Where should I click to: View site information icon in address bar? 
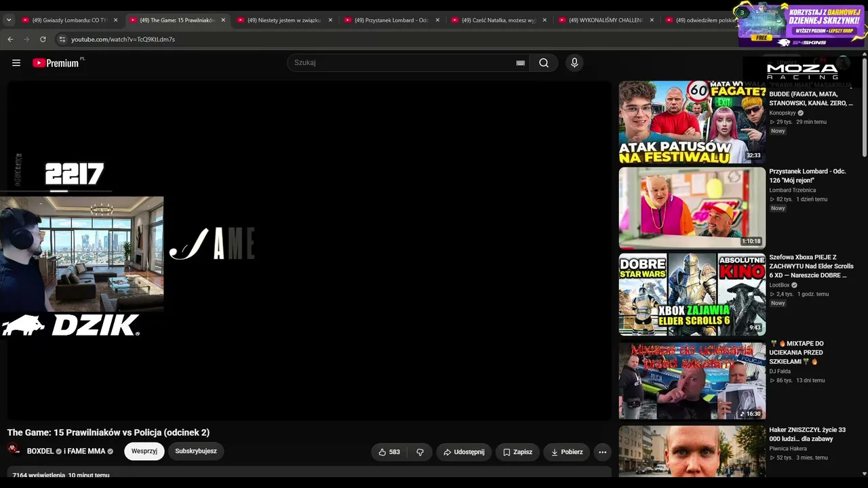coord(62,39)
